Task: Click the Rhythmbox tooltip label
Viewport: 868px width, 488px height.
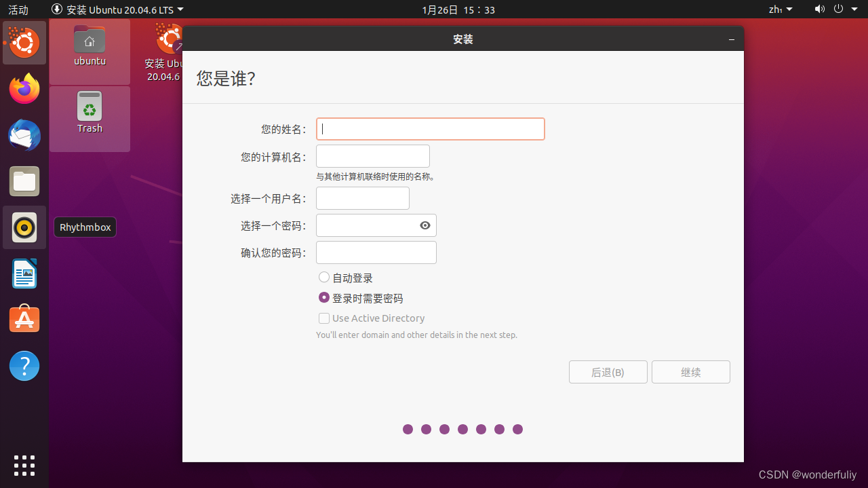Action: [85, 227]
